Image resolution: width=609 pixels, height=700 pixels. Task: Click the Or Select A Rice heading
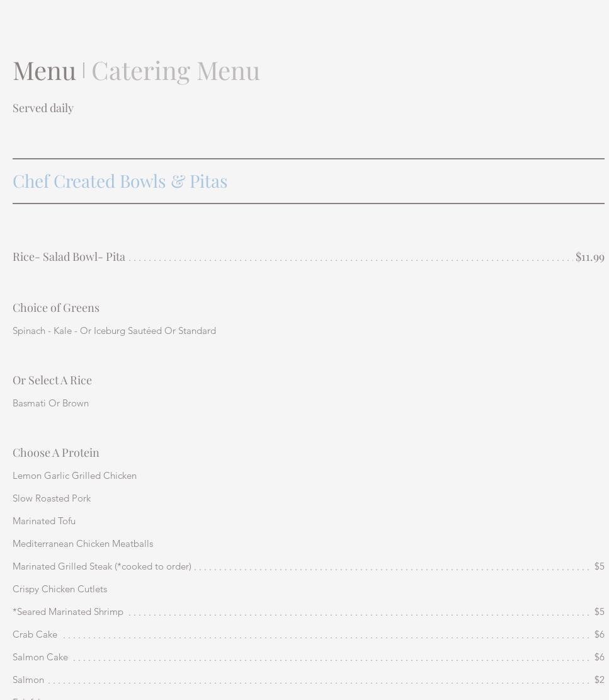click(52, 380)
